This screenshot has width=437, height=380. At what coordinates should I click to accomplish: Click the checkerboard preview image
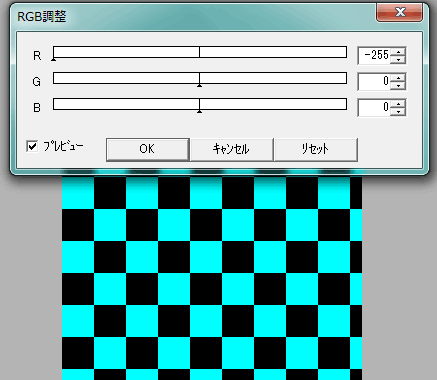[x=212, y=277]
